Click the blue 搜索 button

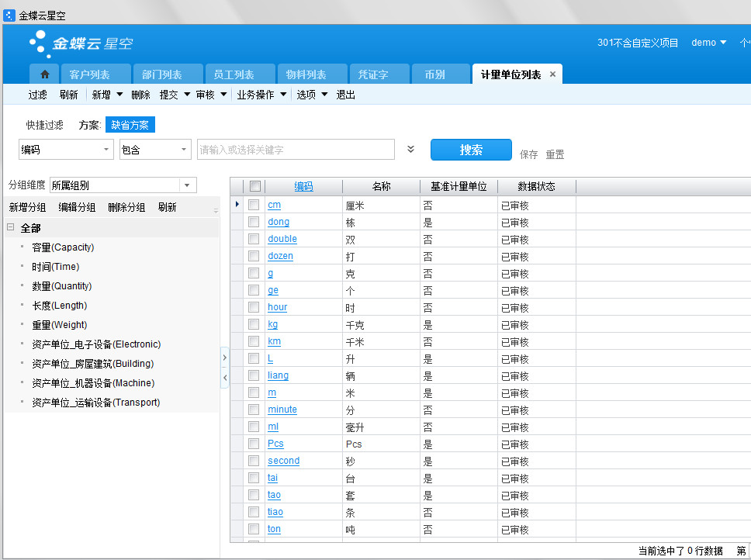[x=471, y=150]
